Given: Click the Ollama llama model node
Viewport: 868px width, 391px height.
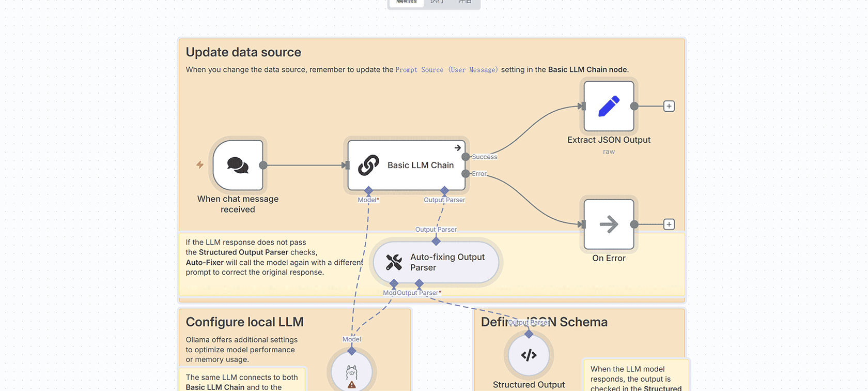Looking at the screenshot, I should point(352,371).
